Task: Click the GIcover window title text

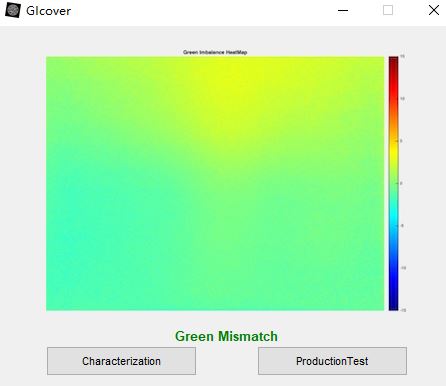Action: pos(49,11)
